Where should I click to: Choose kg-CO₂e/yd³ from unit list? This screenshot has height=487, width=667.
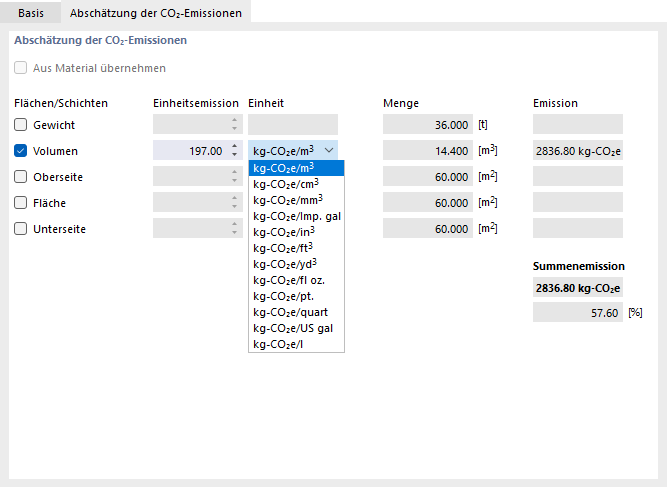click(296, 264)
